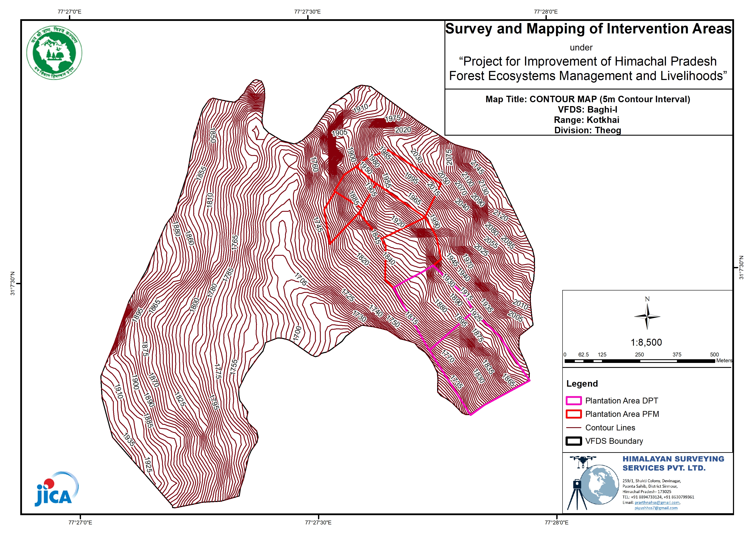Click the 'VFDS Boundary' legend label
The width and height of the screenshot is (756, 535).
[x=614, y=441]
